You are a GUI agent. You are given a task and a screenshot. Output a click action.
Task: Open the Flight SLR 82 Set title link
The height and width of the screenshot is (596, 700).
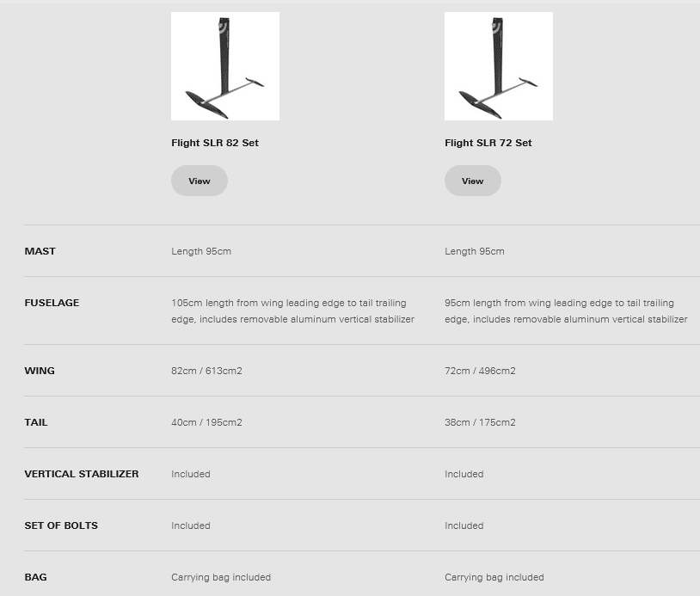click(215, 143)
